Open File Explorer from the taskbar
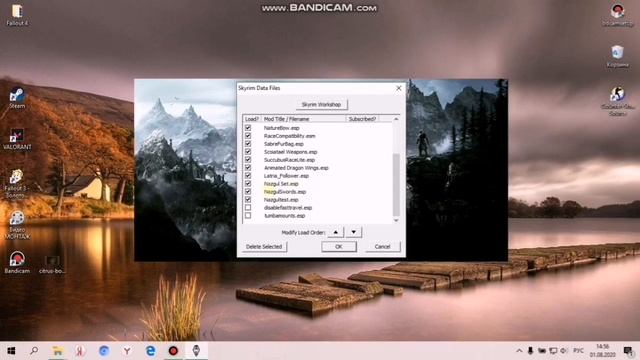This screenshot has height=360, width=640. pos(58,351)
